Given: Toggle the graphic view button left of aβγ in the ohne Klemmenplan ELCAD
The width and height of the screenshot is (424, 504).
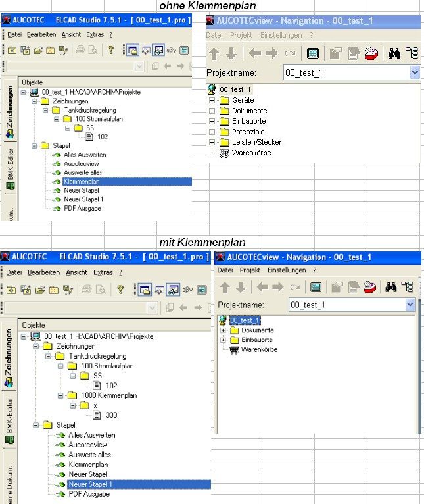Looking at the screenshot, I should (158, 50).
